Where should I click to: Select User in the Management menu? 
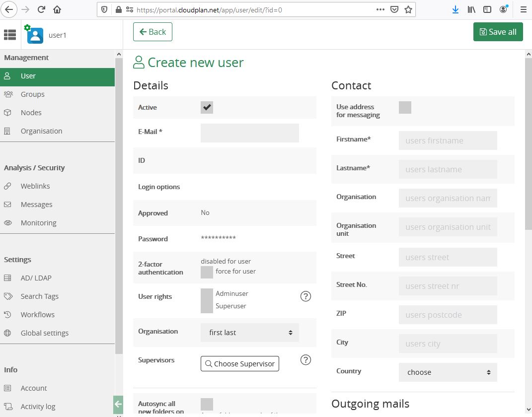[28, 75]
